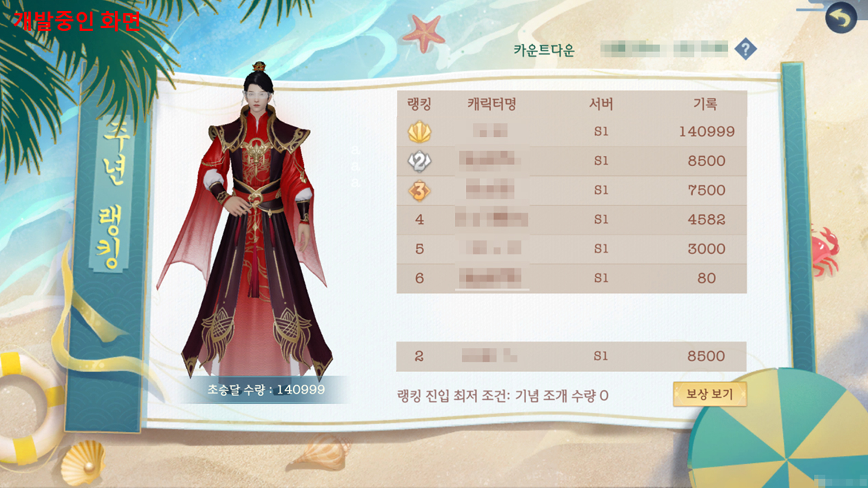The height and width of the screenshot is (488, 868).
Task: Select the rank 4 leaderboard row
Action: coord(571,220)
